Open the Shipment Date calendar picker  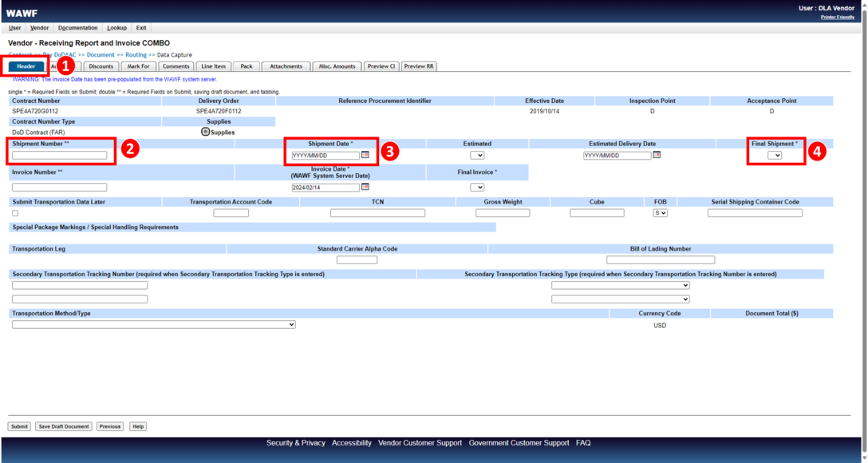[365, 155]
